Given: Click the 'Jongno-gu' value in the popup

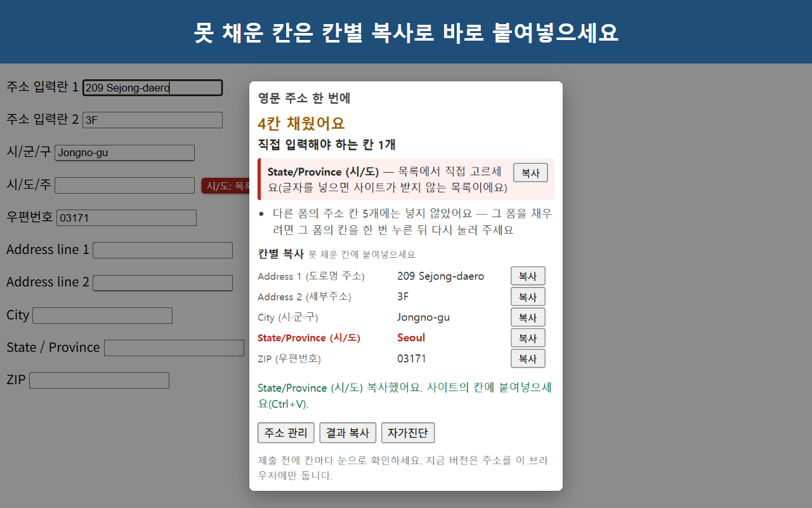Looking at the screenshot, I should [x=423, y=317].
